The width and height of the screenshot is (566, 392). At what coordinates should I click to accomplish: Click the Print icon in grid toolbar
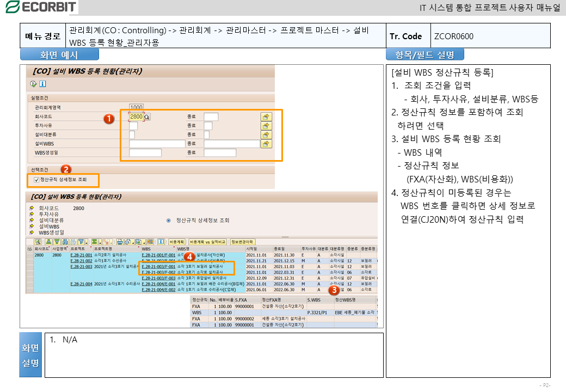click(120, 242)
